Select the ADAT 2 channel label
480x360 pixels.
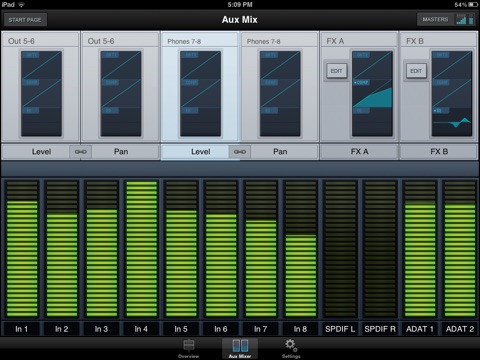tap(460, 329)
